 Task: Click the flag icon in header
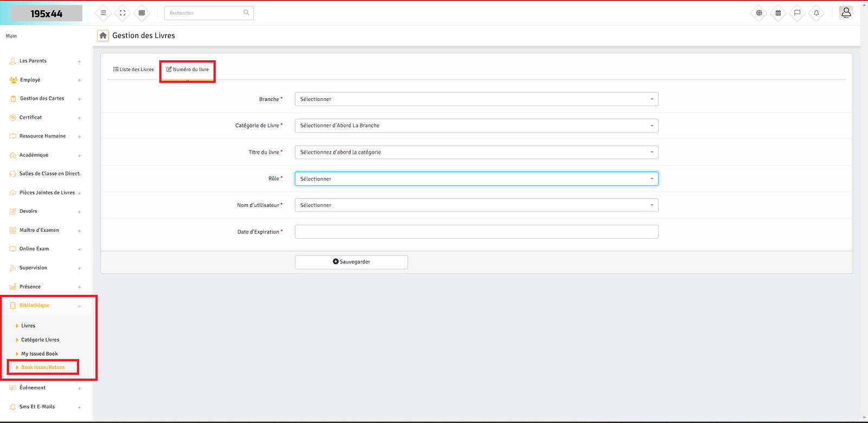[797, 13]
